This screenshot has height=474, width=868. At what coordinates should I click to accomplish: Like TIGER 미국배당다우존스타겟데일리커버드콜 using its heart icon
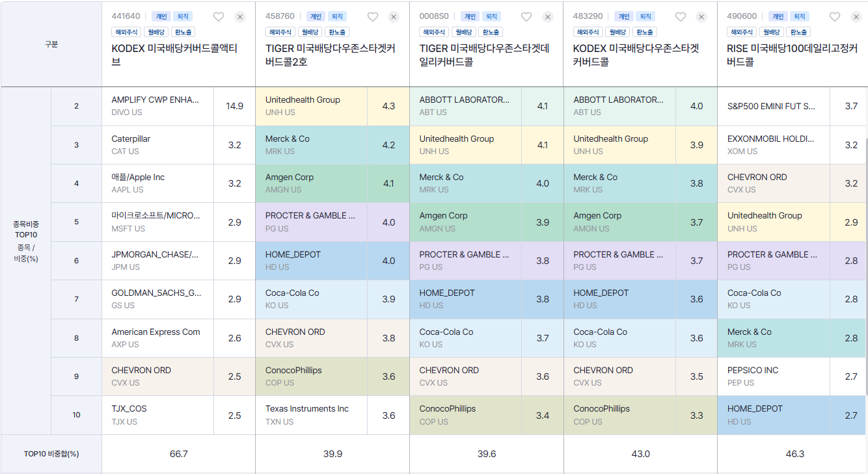pyautogui.click(x=526, y=17)
